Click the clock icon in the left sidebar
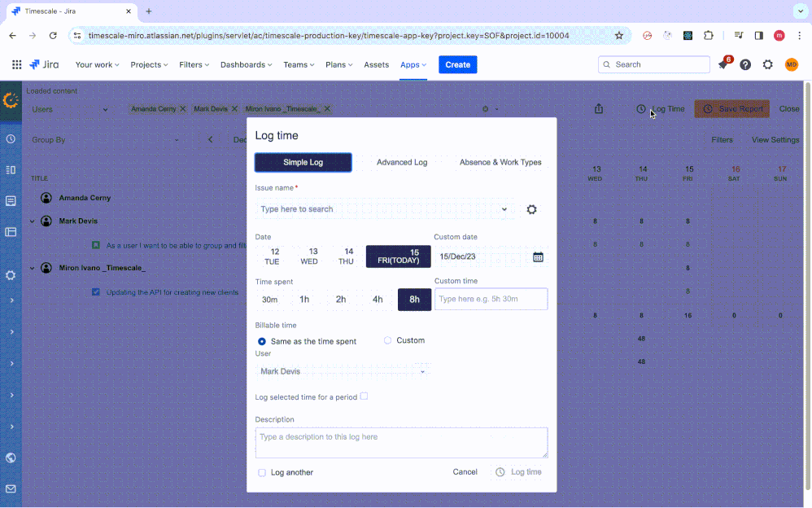This screenshot has height=508, width=812. [10, 139]
